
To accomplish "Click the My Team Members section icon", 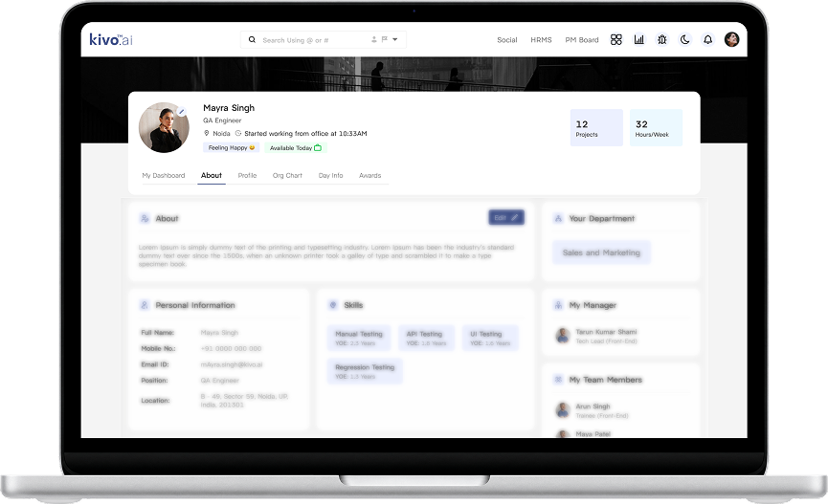I will pos(558,380).
